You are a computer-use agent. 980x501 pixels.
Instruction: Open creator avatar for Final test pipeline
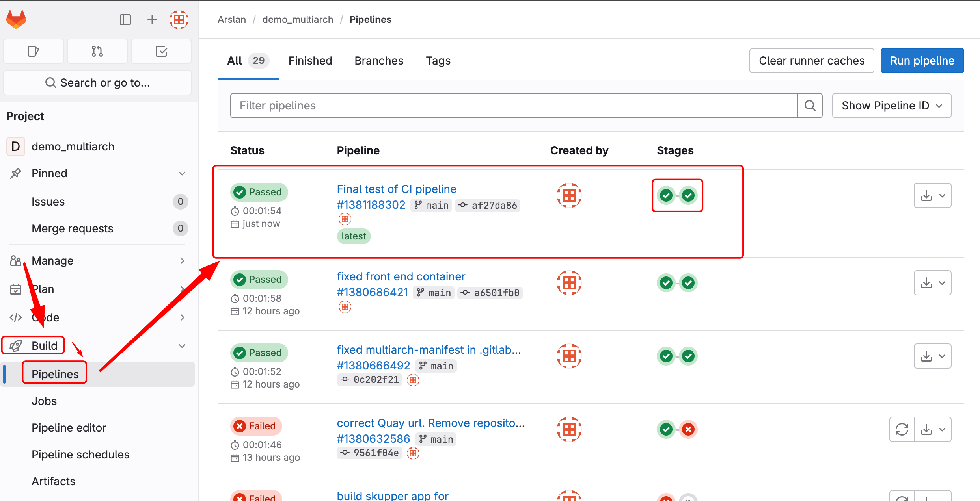pos(569,195)
